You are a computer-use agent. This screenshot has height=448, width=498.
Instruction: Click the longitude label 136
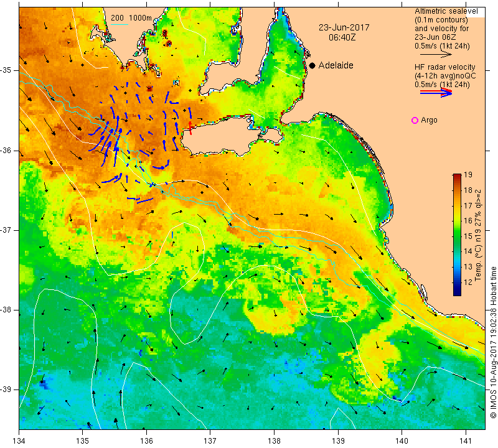[146, 441]
